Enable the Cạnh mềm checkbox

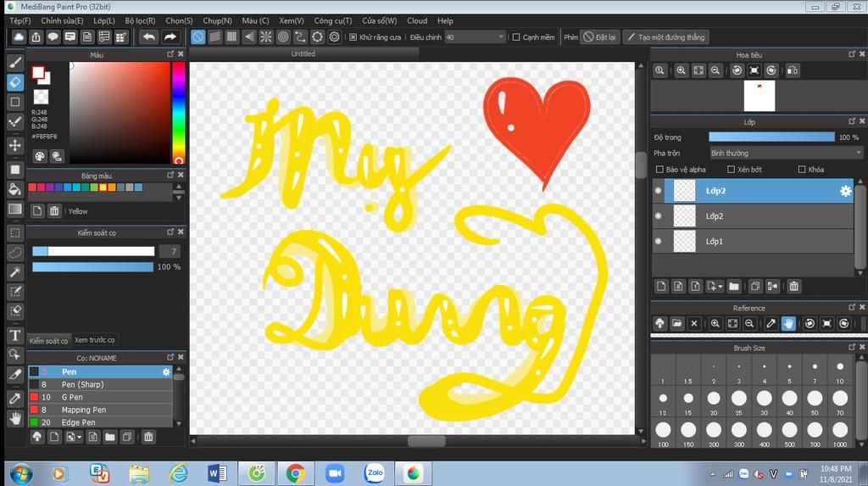coord(516,37)
